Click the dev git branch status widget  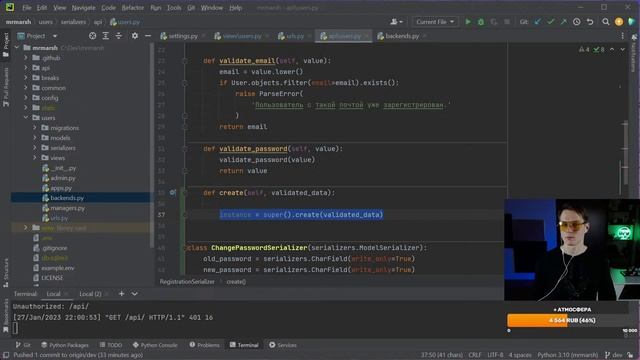(x=613, y=355)
